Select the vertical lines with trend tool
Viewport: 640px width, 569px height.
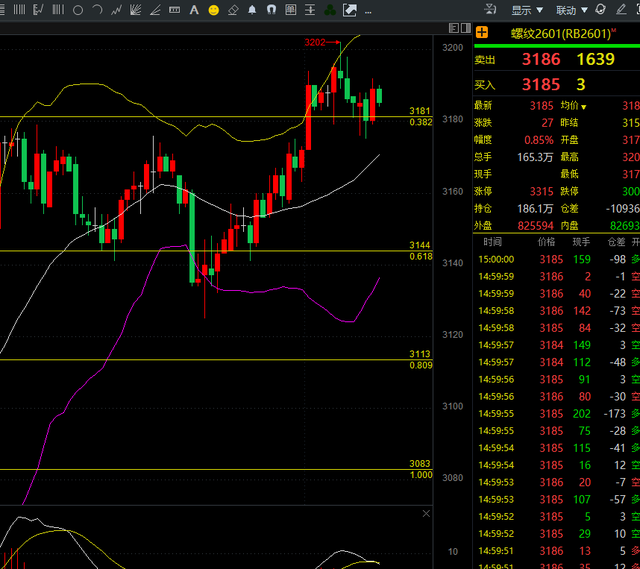click(38, 10)
